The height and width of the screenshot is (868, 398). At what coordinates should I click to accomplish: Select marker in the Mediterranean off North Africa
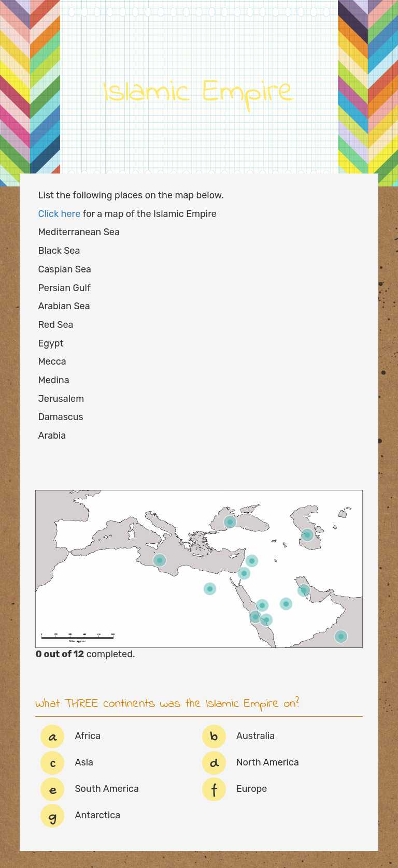click(x=160, y=560)
